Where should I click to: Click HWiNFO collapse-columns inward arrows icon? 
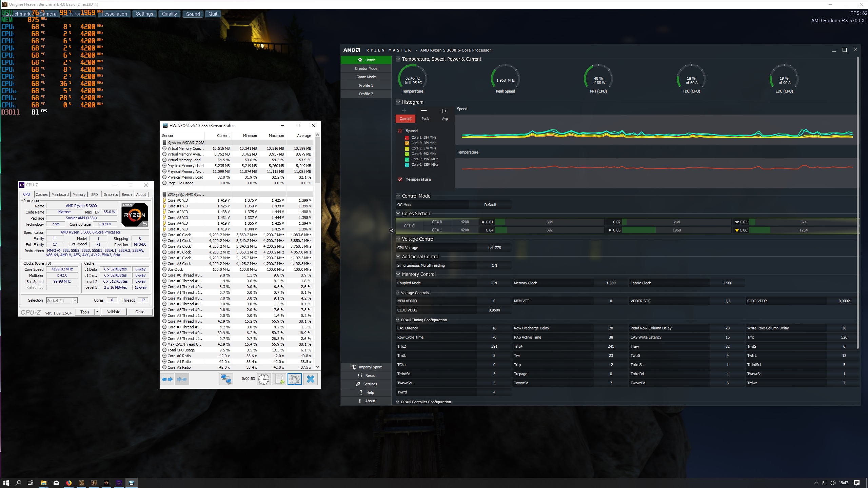point(182,379)
